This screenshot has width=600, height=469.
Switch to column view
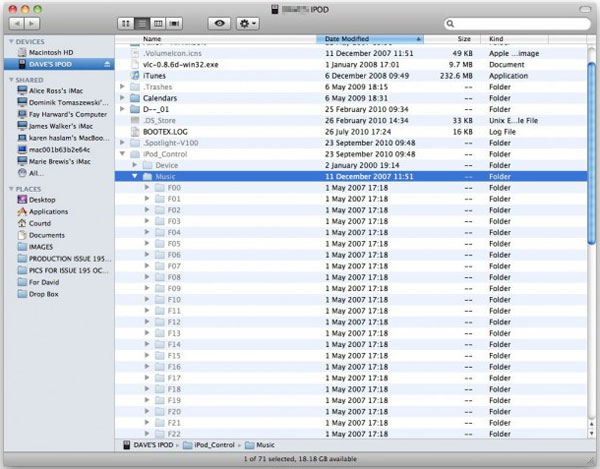point(158,24)
